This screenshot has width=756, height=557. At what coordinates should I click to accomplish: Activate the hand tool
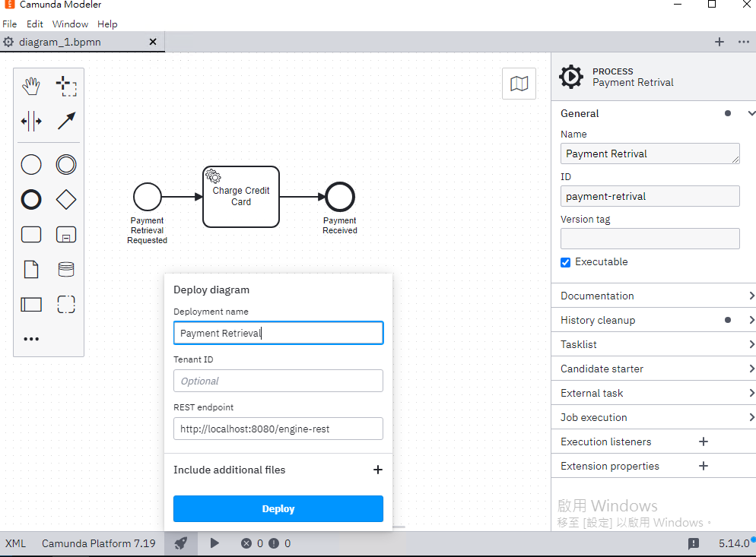pos(31,87)
